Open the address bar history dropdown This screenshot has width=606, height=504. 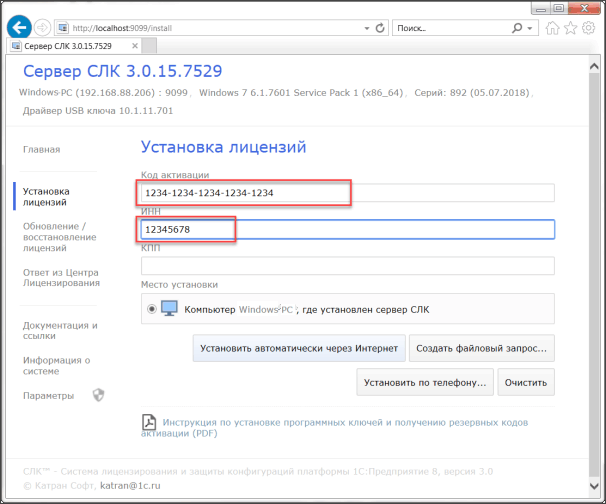(367, 28)
